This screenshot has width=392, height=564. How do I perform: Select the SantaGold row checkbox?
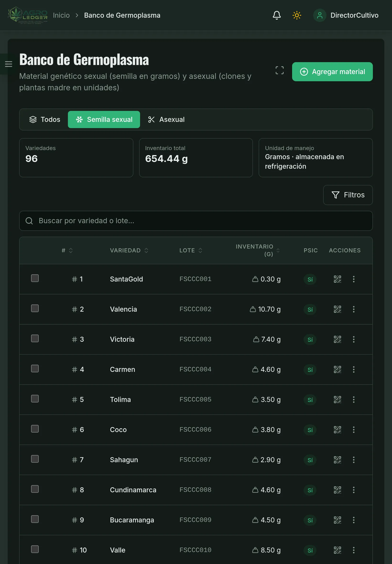tap(35, 278)
